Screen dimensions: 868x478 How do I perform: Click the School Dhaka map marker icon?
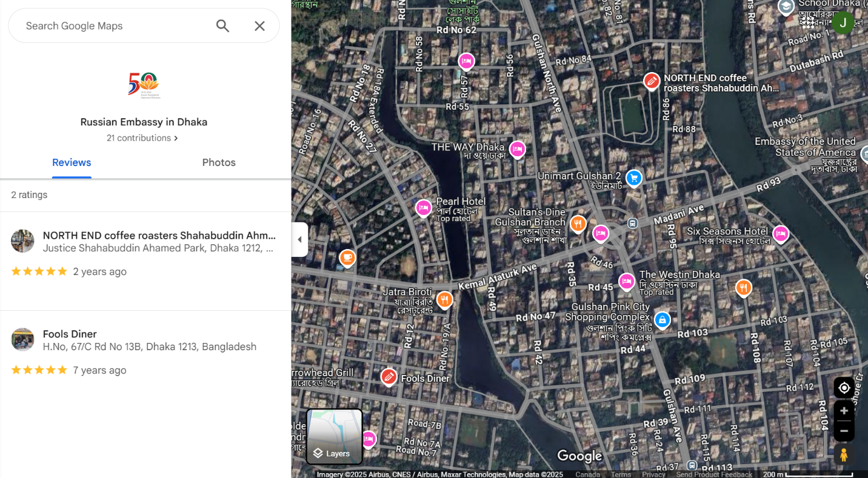(x=786, y=7)
